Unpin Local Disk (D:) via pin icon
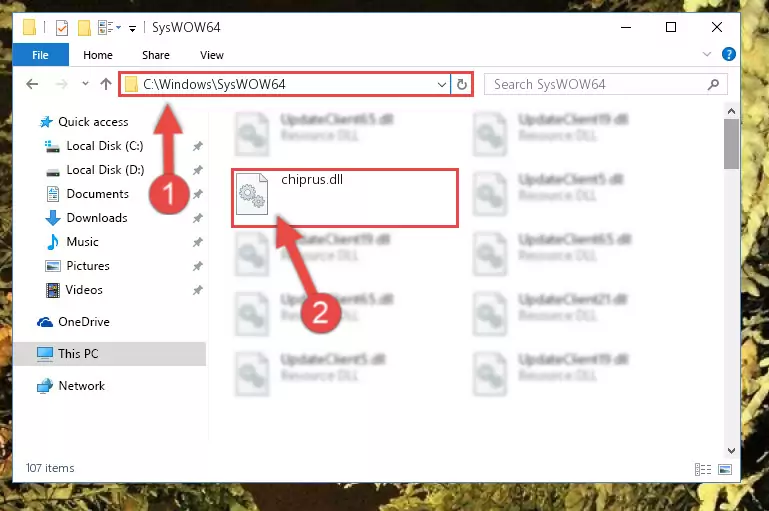769x511 pixels. pyautogui.click(x=198, y=170)
